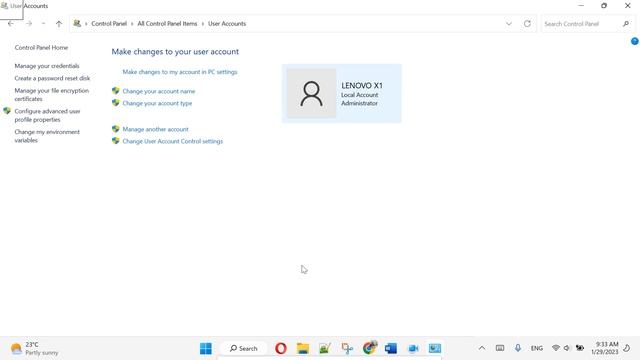The image size is (640, 360).
Task: Click the battery status tray icon
Action: [580, 348]
